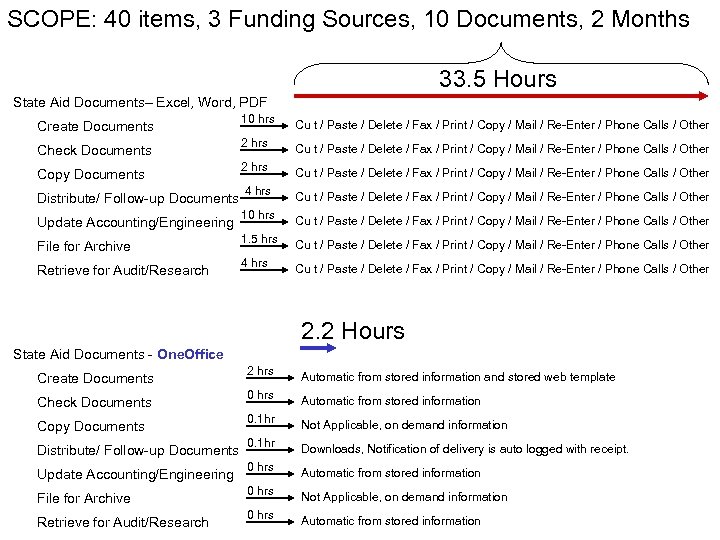Click "Update Accounting/Engineering" under the OneOffice section
Image resolution: width=720 pixels, height=540 pixels.
(x=135, y=475)
